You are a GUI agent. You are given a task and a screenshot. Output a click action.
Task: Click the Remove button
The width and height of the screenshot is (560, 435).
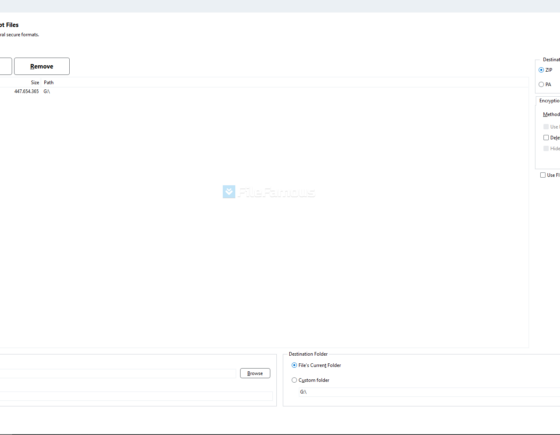point(42,66)
